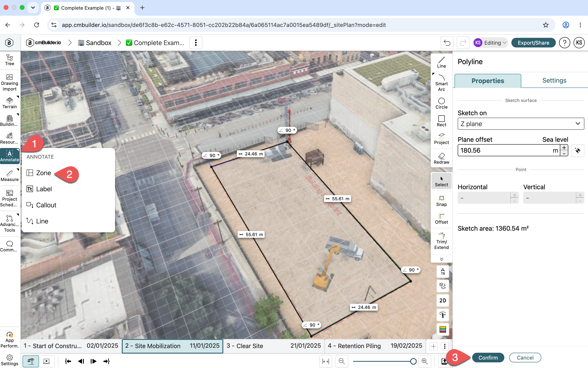
Task: Open Advanced Tools
Action: [x=10, y=223]
